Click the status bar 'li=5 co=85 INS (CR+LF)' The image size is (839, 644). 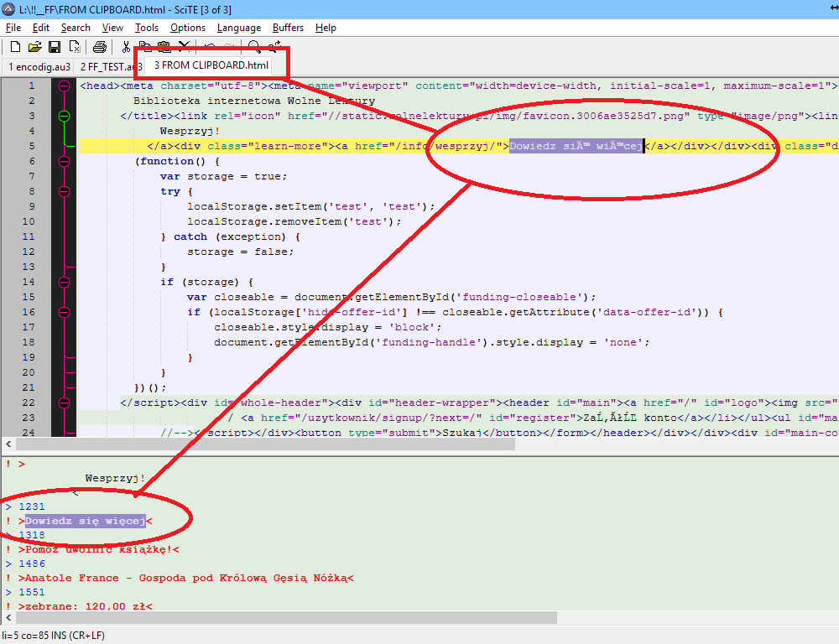[54, 636]
